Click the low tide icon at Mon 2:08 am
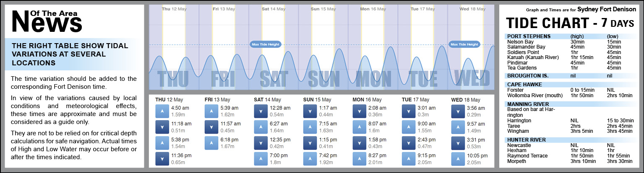 click(x=360, y=111)
